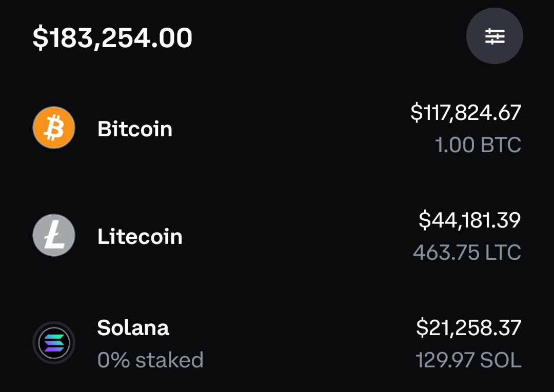This screenshot has width=554, height=392.
Task: Tap the dollar sign of total balance
Action: click(41, 38)
